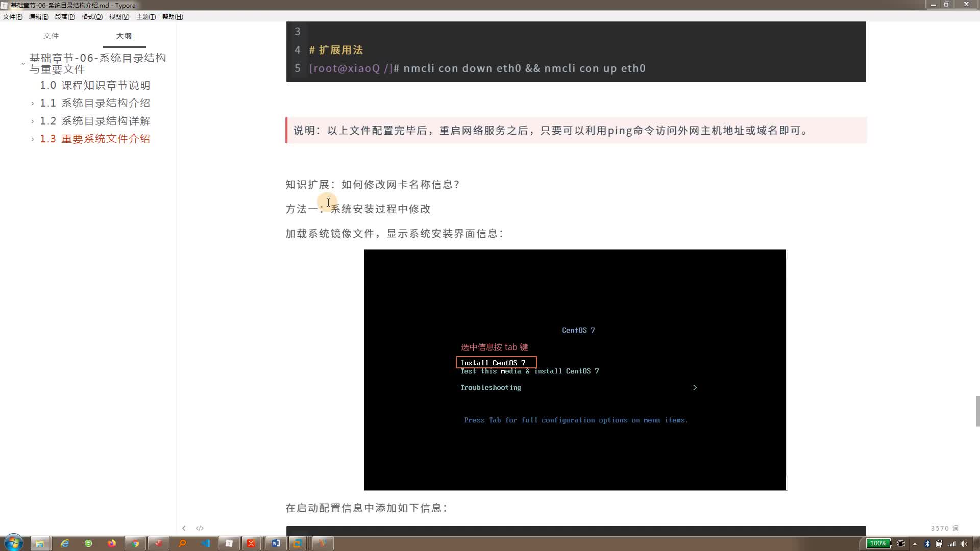980x551 pixels.
Task: Expand 1.3 重要系统文件介绍 arrow
Action: 33,139
